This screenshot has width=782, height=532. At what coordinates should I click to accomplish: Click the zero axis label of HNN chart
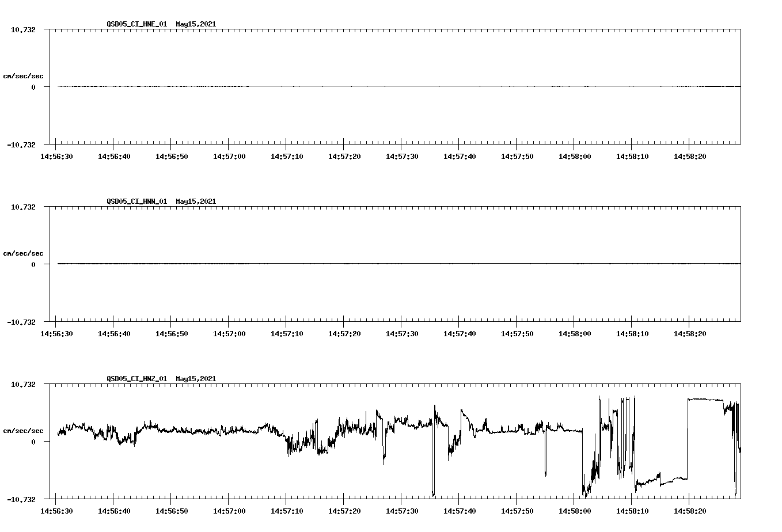coord(33,265)
